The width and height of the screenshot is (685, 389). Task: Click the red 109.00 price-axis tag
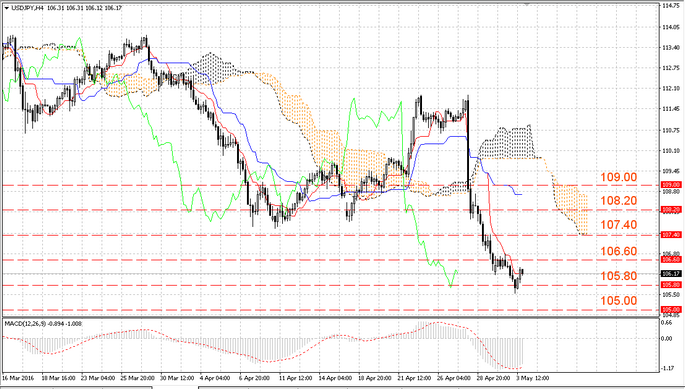click(x=671, y=185)
